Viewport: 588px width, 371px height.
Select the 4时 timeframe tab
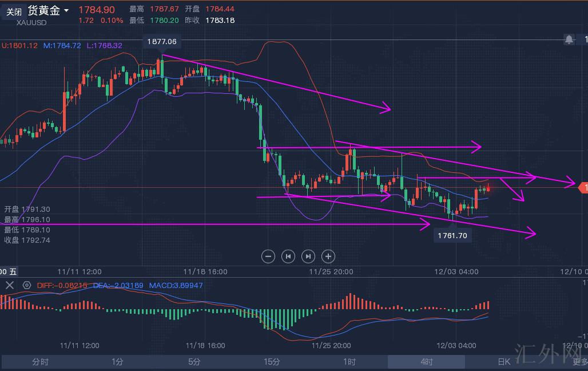[426, 361]
